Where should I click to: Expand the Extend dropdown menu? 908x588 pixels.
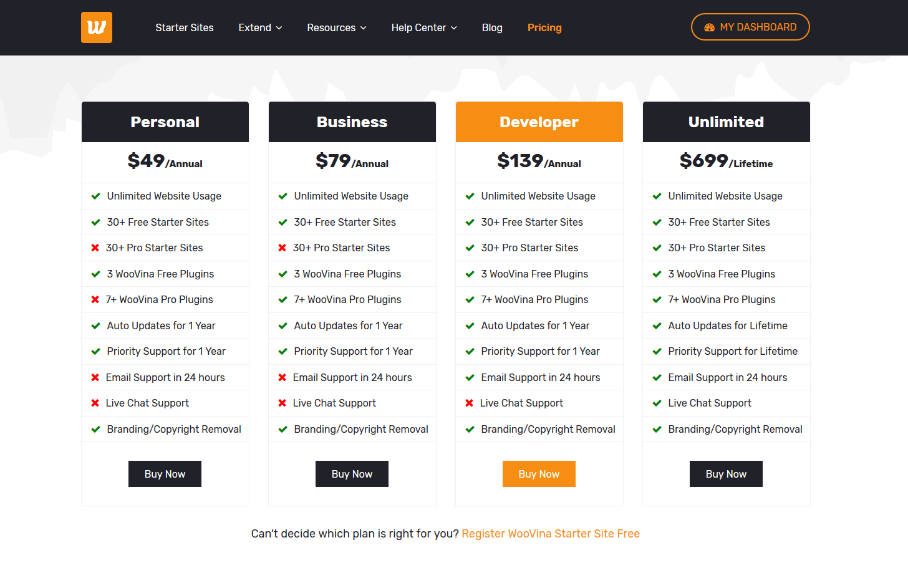click(260, 27)
